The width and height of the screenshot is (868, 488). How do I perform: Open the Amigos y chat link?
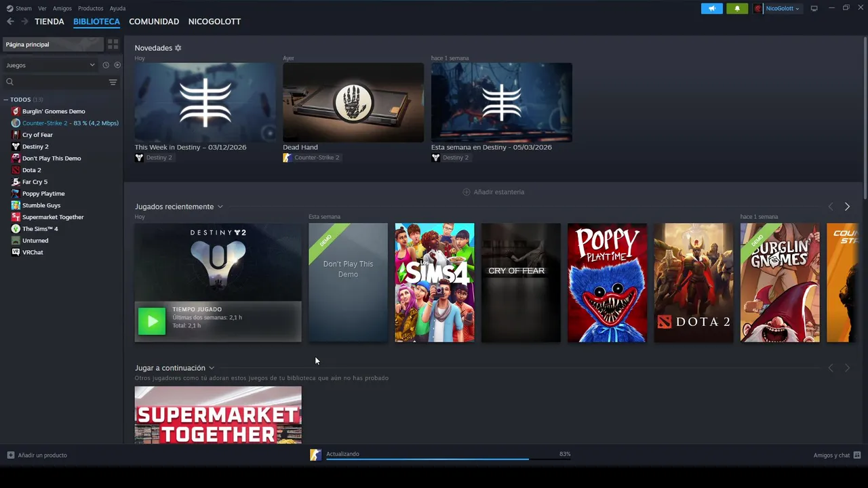click(x=831, y=455)
